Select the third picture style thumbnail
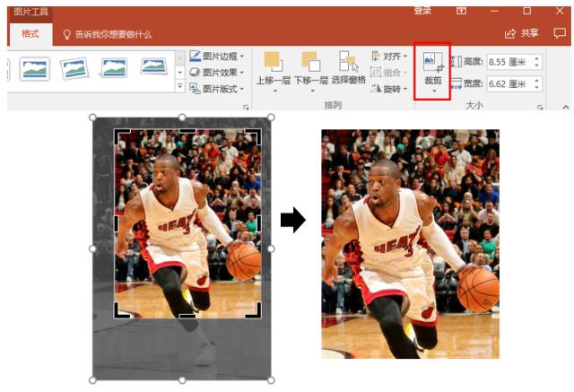The height and width of the screenshot is (392, 574). click(x=114, y=68)
